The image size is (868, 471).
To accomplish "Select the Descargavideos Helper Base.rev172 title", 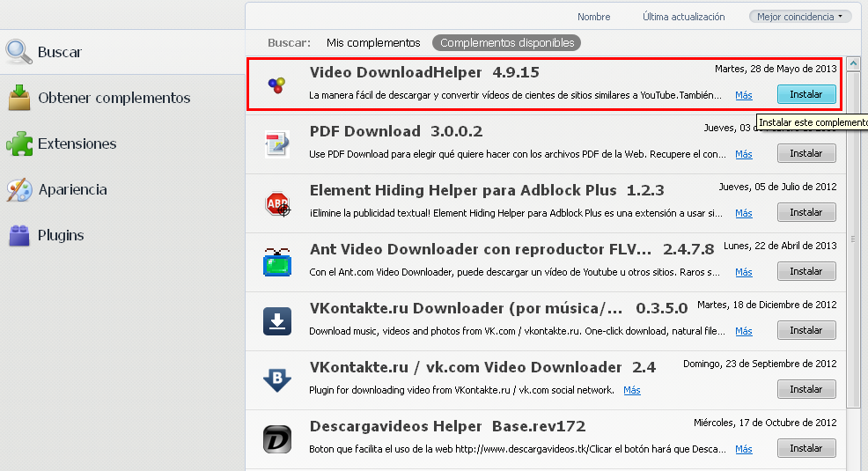I will tap(447, 427).
